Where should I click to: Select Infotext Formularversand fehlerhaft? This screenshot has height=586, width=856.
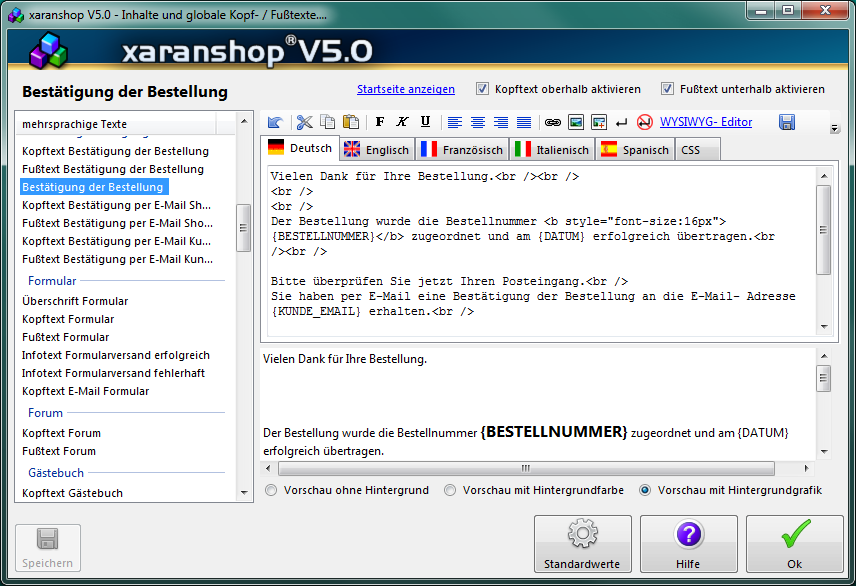tap(113, 373)
